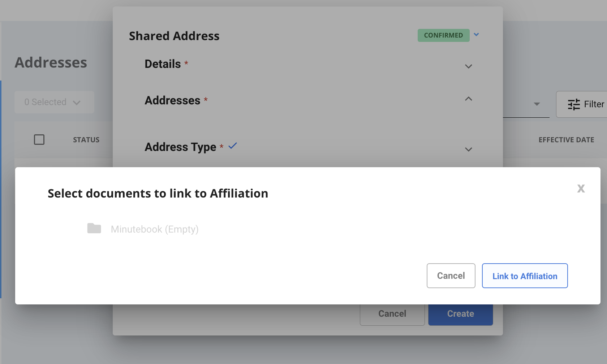Click the Minutebook folder icon
The width and height of the screenshot is (607, 364).
pos(94,228)
